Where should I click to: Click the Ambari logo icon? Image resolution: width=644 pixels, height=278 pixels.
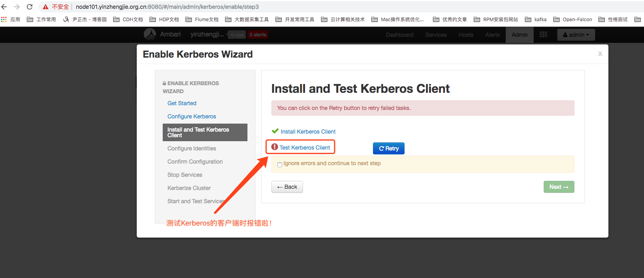click(x=150, y=34)
